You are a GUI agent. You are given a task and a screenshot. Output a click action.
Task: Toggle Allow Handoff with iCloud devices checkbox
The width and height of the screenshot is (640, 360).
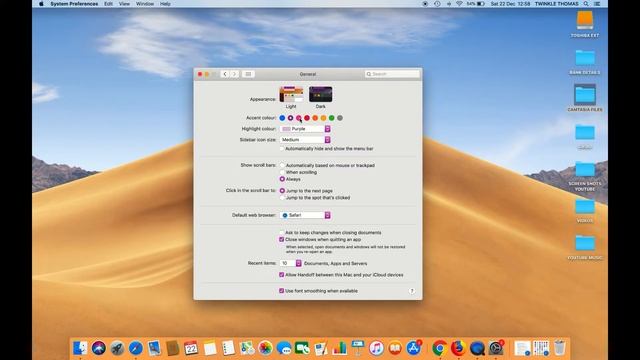(x=282, y=275)
